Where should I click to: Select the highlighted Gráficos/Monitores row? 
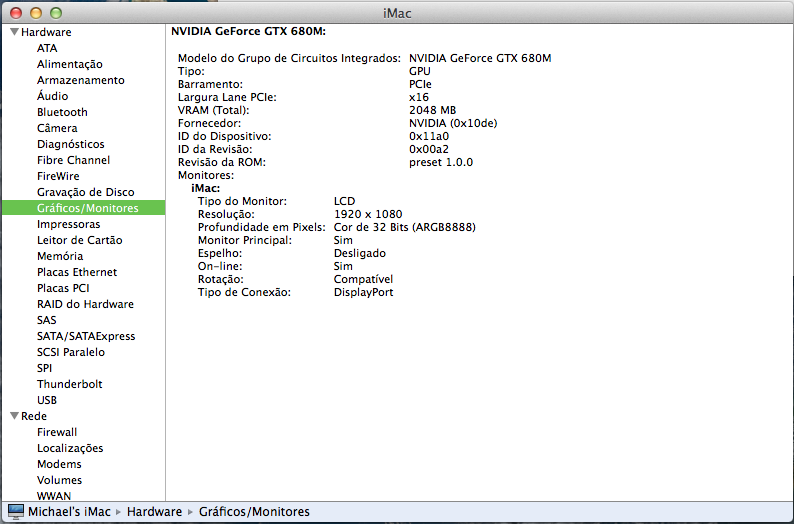84,208
